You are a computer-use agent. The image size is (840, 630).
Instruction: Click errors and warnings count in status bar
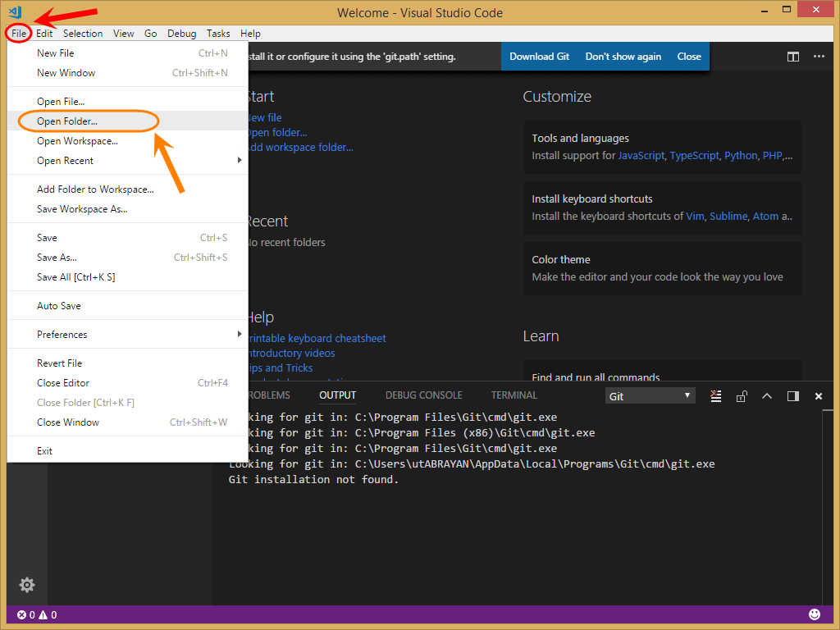click(37, 615)
